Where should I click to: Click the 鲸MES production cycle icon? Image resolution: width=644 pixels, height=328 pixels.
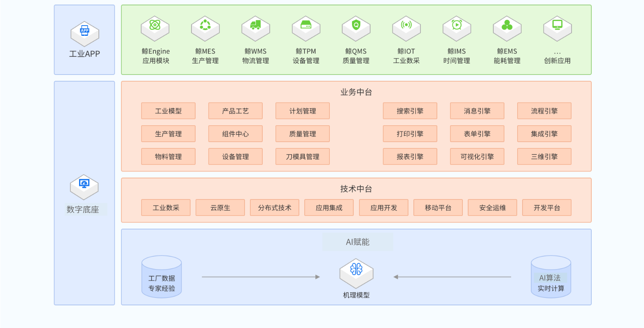click(205, 28)
